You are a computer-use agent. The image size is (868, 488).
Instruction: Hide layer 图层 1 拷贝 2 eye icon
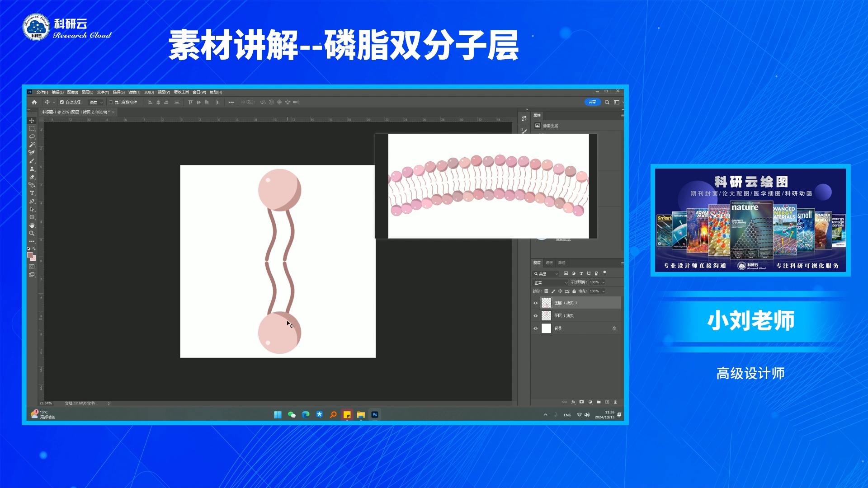point(536,303)
